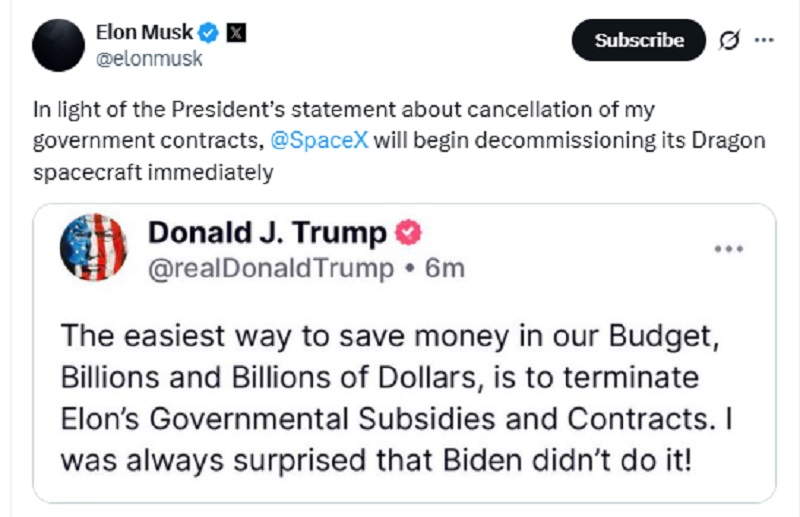This screenshot has width=800, height=517.
Task: Click the 6m timestamp on quoted post
Action: pyautogui.click(x=445, y=268)
